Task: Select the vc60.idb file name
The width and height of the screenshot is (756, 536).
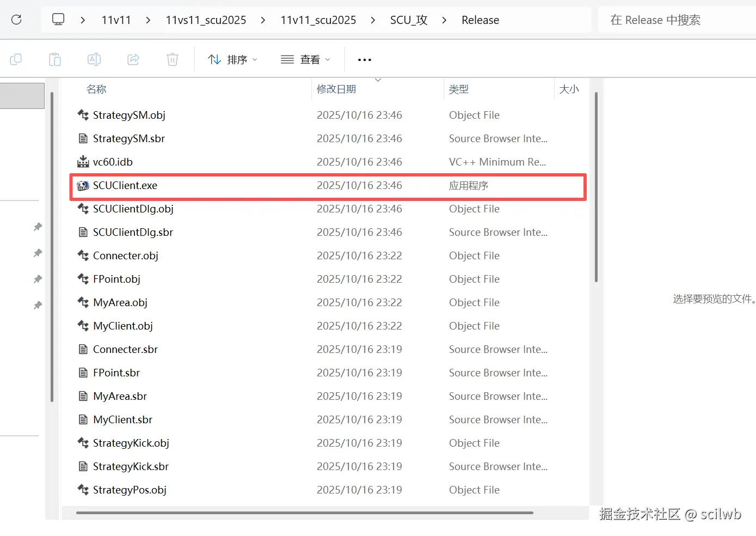Action: (x=113, y=162)
